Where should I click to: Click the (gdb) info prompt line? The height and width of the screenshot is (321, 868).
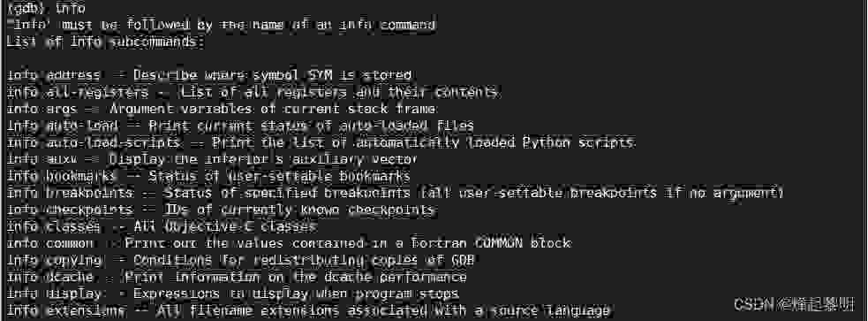(x=46, y=8)
